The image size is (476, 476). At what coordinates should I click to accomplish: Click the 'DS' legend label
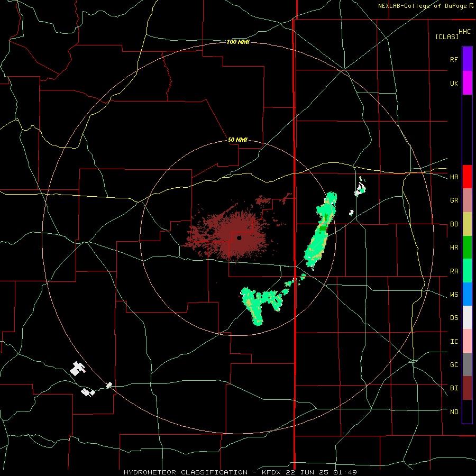click(454, 318)
